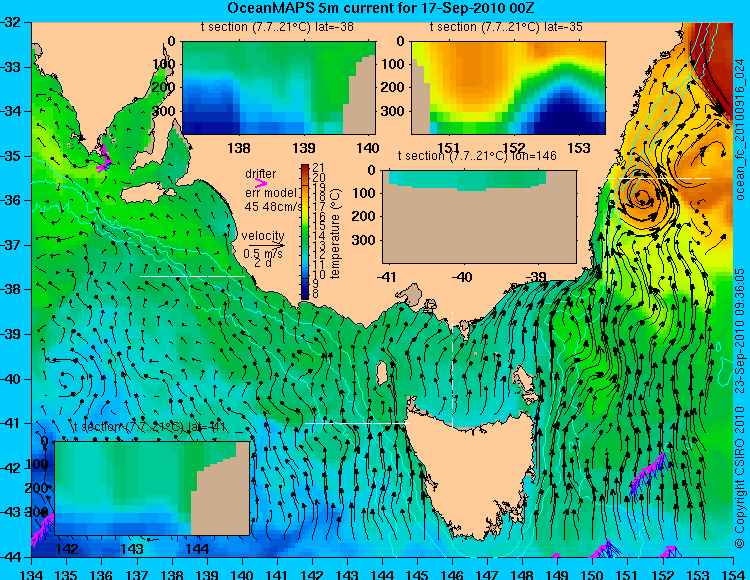Click the small eddy near 135°E, 40°S
This screenshot has height=580, width=750.
pos(66,381)
